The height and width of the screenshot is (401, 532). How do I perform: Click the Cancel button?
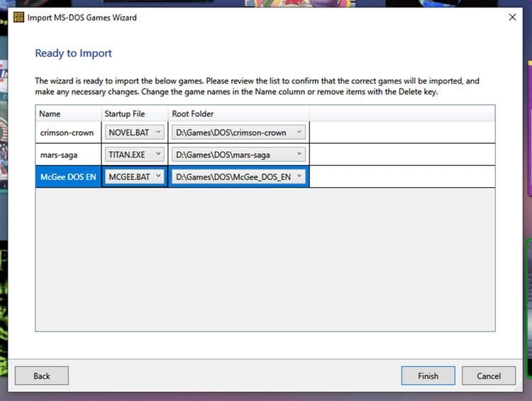tap(489, 375)
